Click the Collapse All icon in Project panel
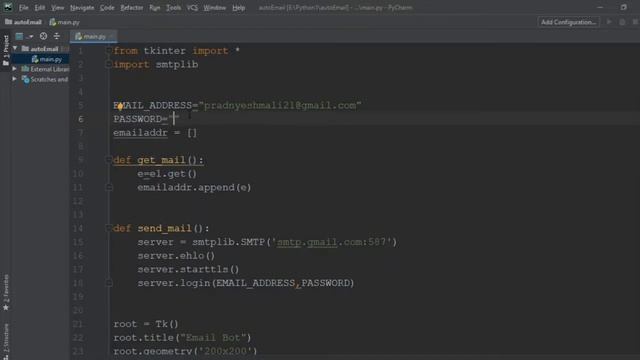The height and width of the screenshot is (360, 640). (x=57, y=36)
